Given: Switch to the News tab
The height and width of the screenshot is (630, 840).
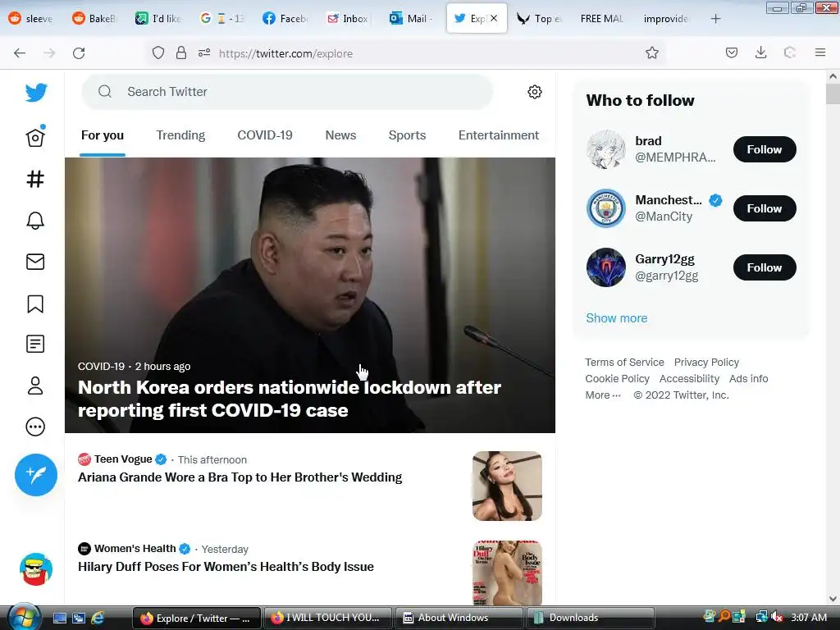Looking at the screenshot, I should [340, 135].
